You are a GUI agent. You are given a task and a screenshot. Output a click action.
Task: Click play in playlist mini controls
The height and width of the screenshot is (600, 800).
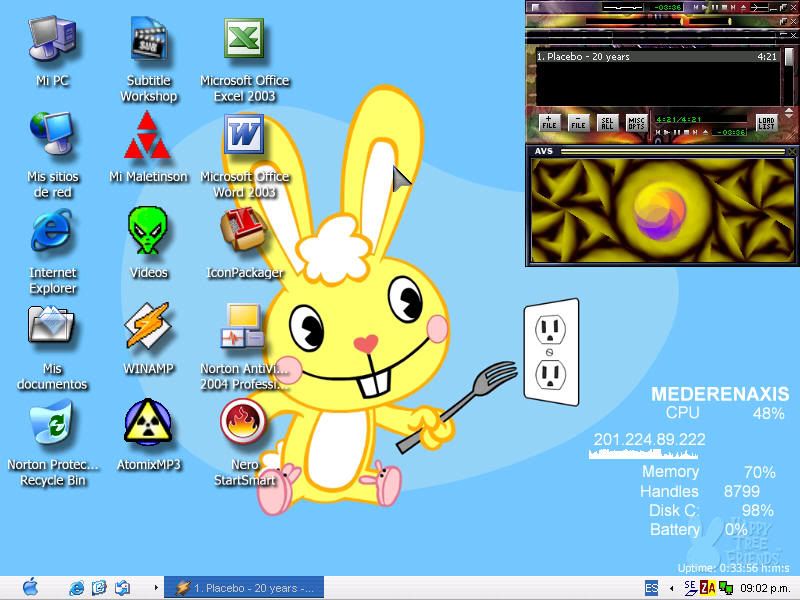click(666, 133)
